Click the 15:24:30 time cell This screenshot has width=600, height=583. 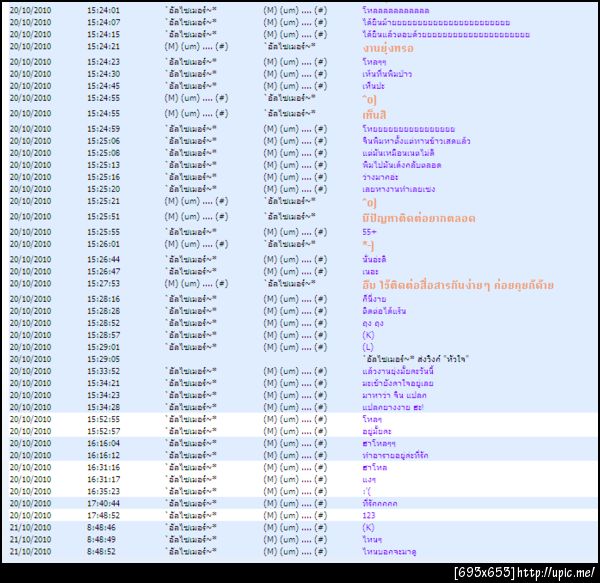pyautogui.click(x=103, y=74)
